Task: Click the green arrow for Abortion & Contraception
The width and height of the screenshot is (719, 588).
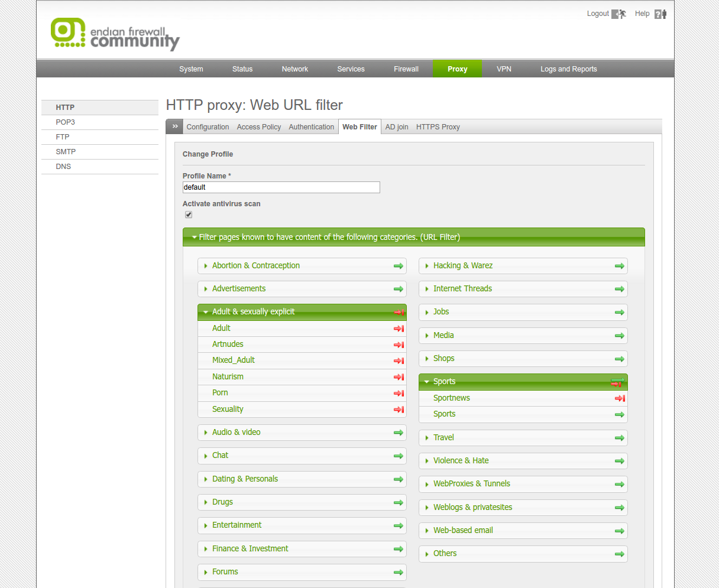Action: [399, 266]
